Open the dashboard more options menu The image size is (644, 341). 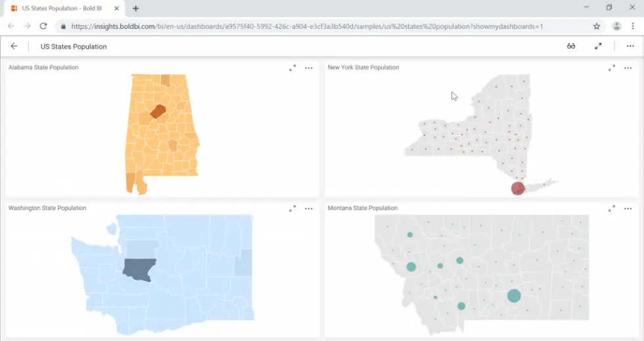click(630, 47)
